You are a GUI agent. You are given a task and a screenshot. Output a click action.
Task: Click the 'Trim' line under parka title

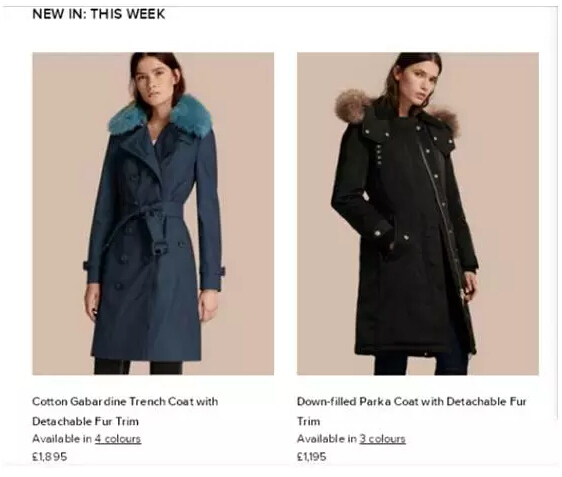[x=308, y=421]
